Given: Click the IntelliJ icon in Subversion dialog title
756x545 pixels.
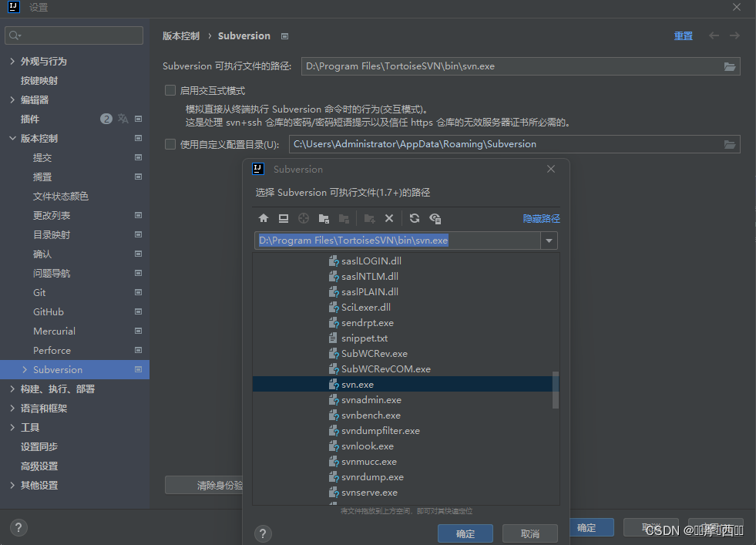Looking at the screenshot, I should pos(258,169).
